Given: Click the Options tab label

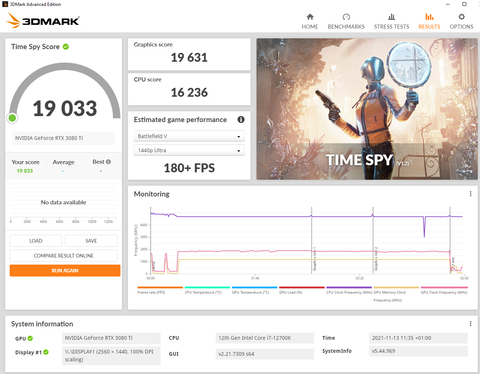Looking at the screenshot, I should (461, 27).
